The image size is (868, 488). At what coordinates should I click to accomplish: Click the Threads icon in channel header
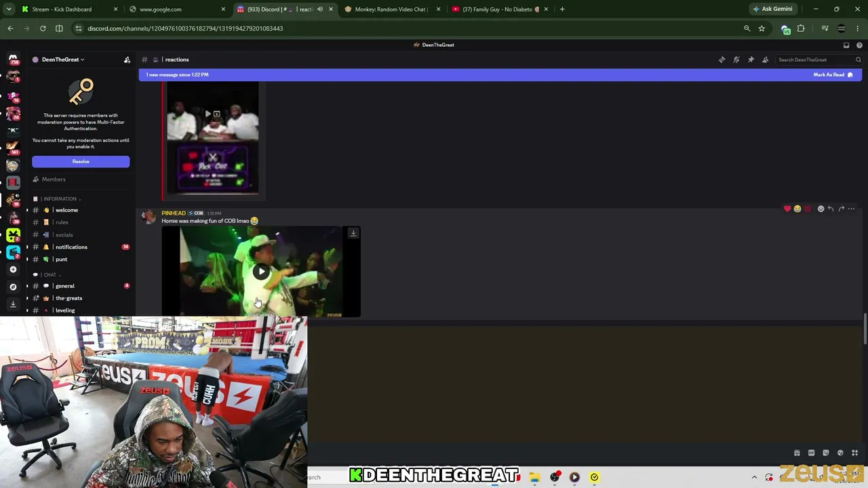722,60
